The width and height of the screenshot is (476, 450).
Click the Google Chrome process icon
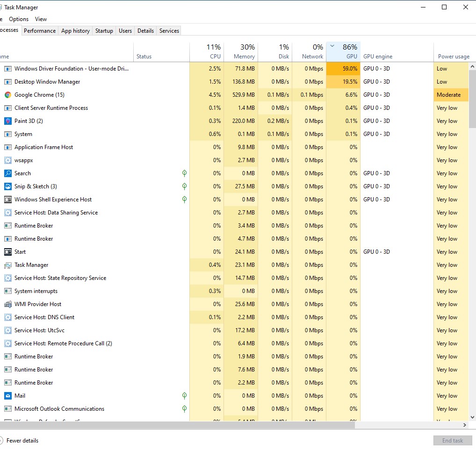[x=7, y=95]
